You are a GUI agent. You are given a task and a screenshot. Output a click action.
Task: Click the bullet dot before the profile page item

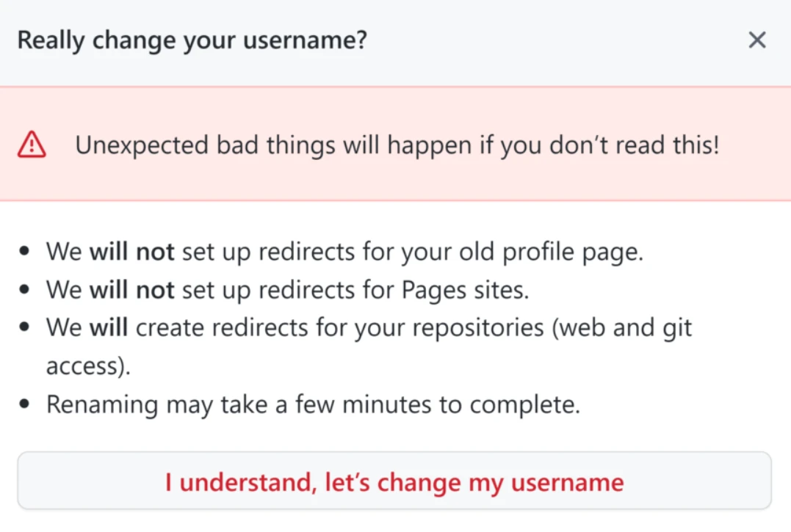pyautogui.click(x=26, y=252)
